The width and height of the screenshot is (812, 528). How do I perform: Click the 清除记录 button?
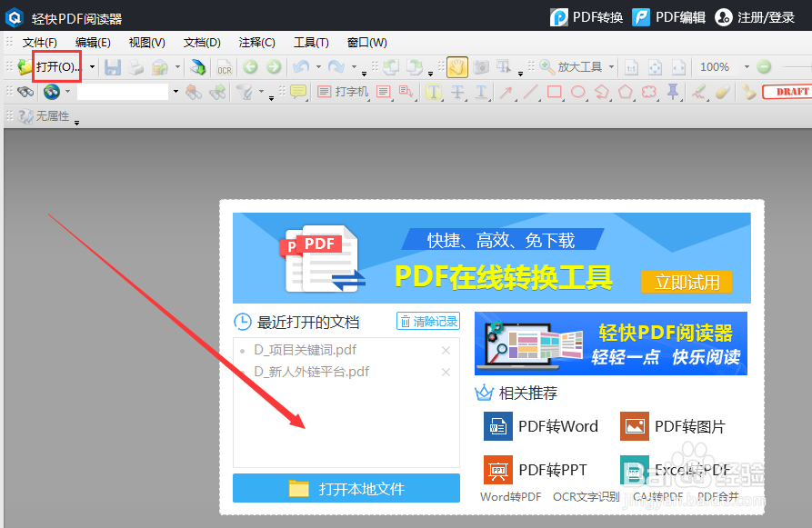point(428,321)
